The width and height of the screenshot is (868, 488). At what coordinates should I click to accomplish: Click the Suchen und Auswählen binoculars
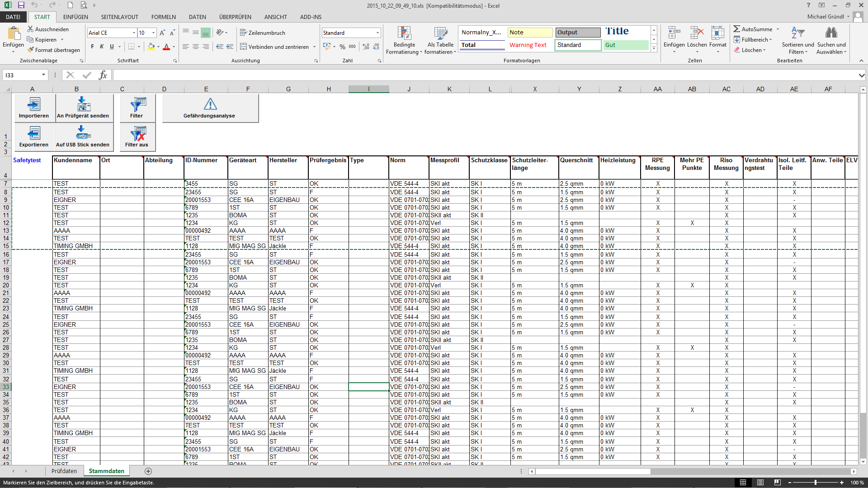click(831, 33)
